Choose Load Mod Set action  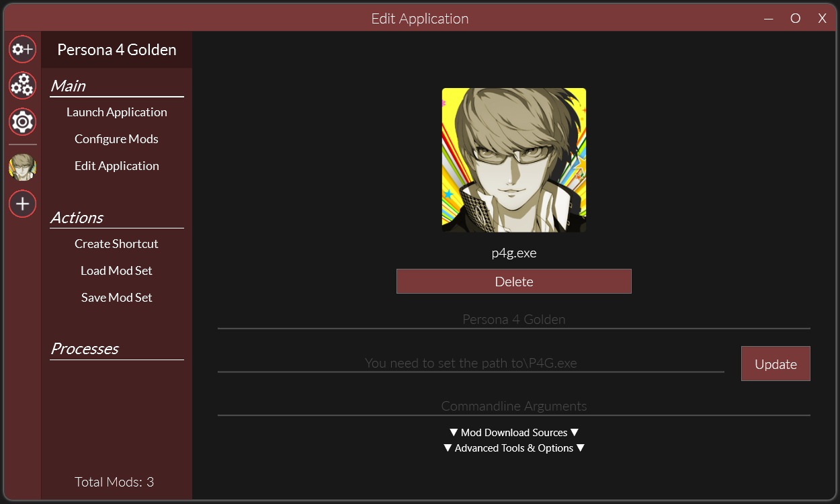pos(117,271)
